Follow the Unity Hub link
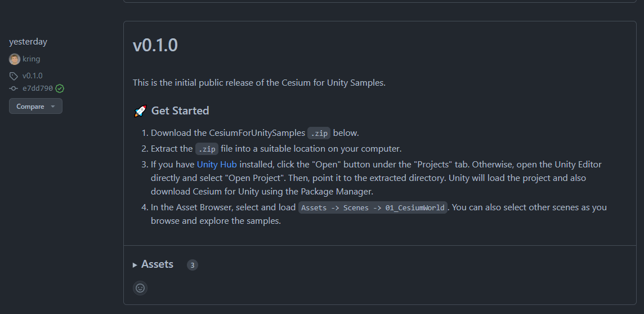The image size is (644, 314). (x=217, y=165)
